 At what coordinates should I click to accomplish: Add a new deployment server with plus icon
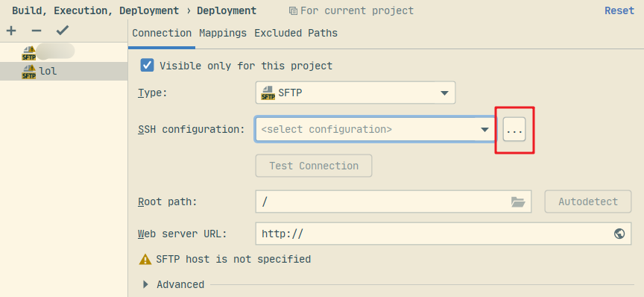point(11,31)
